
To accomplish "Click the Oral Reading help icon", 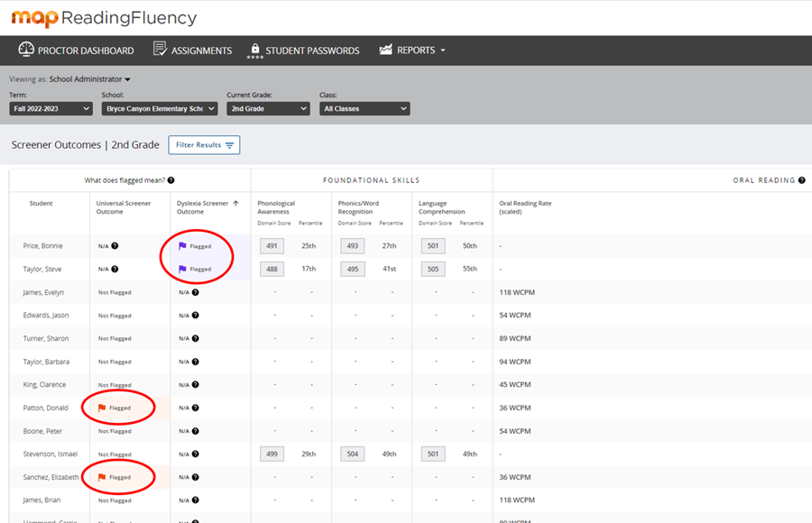I will [x=800, y=179].
